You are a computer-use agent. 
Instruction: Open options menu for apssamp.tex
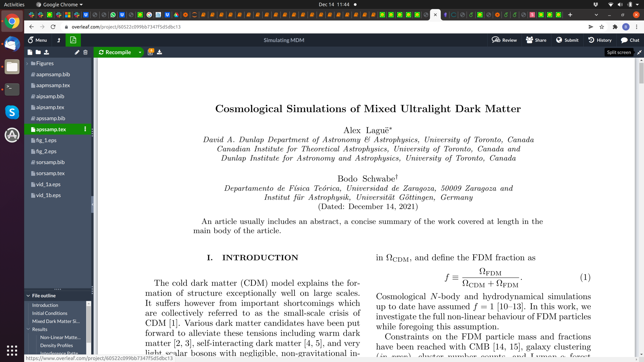[x=85, y=129]
